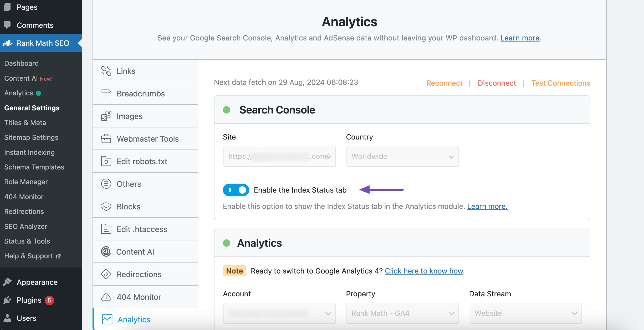Click the Others list icon

(106, 184)
